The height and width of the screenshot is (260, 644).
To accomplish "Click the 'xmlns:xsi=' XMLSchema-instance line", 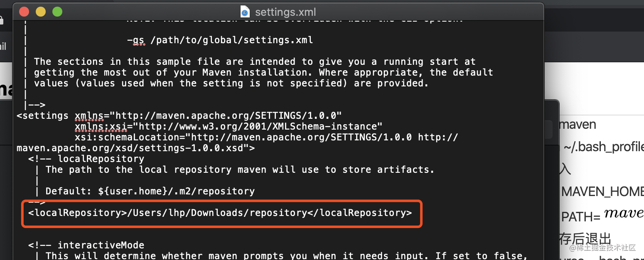I will [229, 126].
